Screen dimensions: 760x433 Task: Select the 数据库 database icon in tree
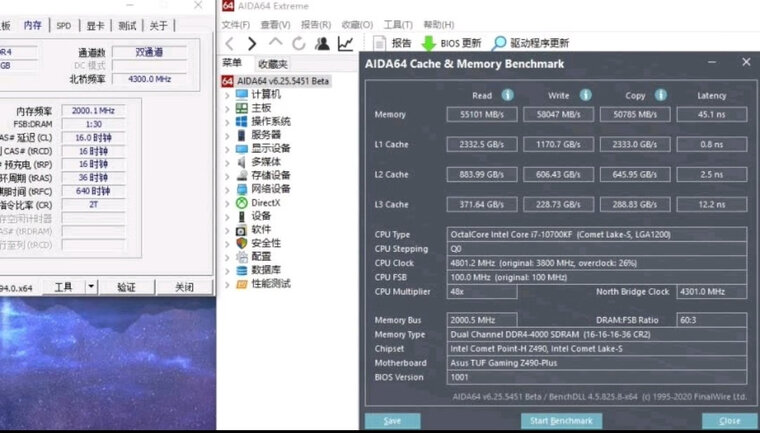pyautogui.click(x=241, y=270)
